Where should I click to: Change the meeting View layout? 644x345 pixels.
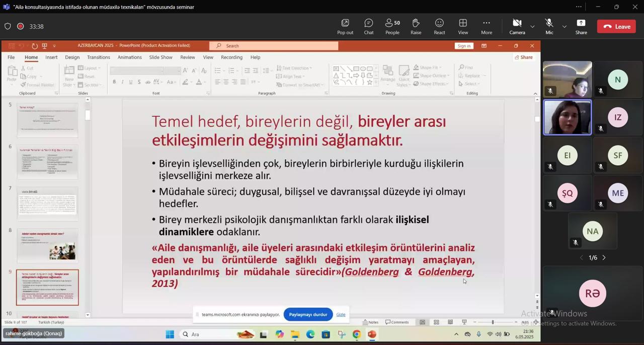pos(463,26)
